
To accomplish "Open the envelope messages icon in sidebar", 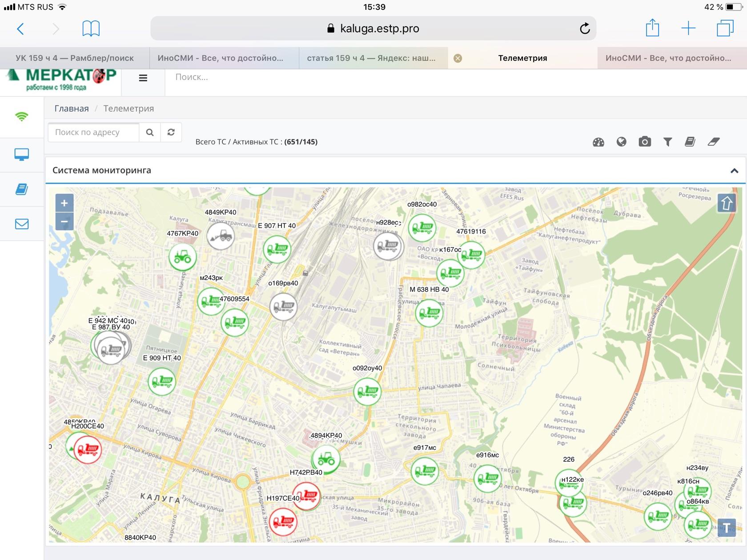I will [x=21, y=224].
